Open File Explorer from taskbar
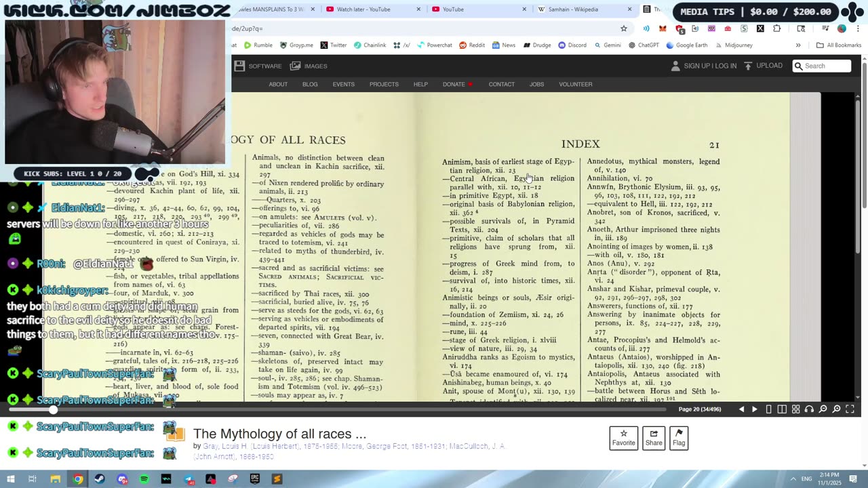 point(56,479)
